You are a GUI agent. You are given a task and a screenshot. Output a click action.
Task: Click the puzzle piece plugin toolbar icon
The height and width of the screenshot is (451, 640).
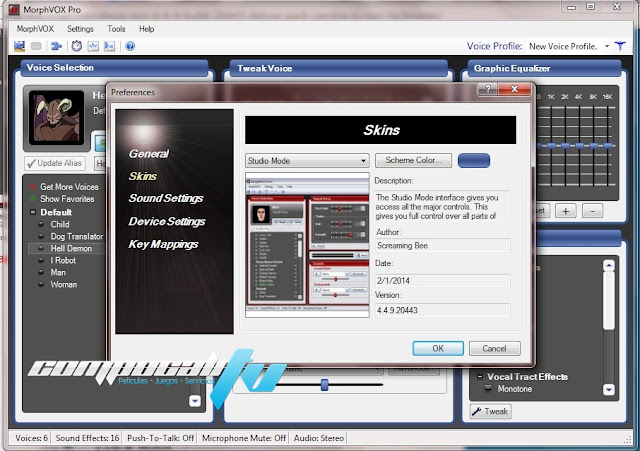click(56, 46)
